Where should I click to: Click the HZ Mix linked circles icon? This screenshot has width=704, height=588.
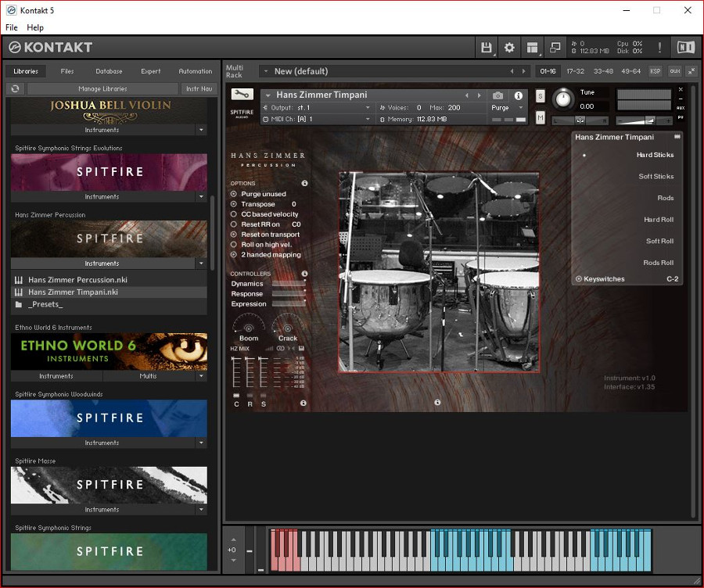click(281, 348)
